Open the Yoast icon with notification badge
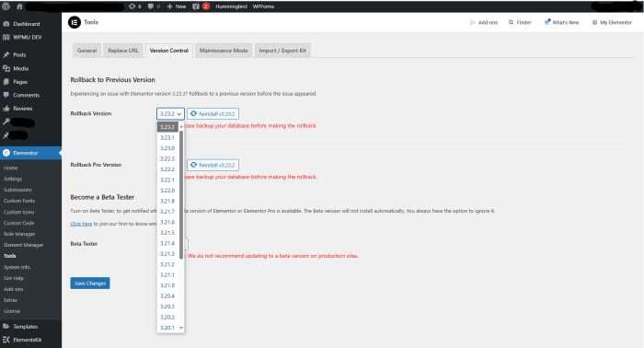 (201, 6)
